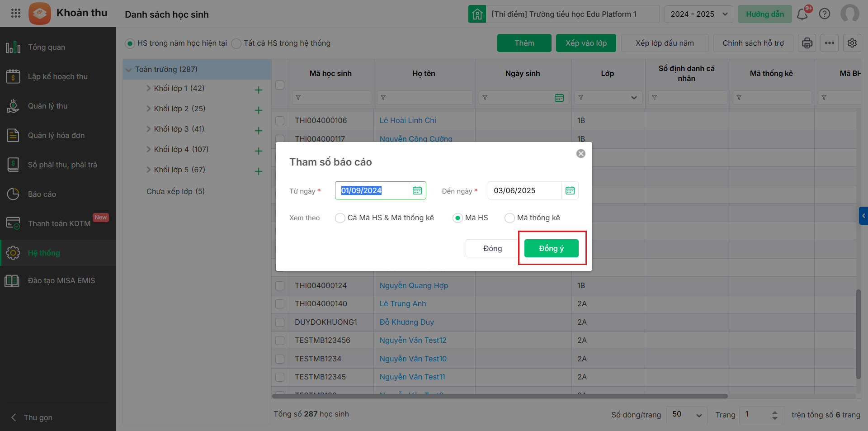Open the school year 2024 - 2025 dropdown

coord(699,14)
